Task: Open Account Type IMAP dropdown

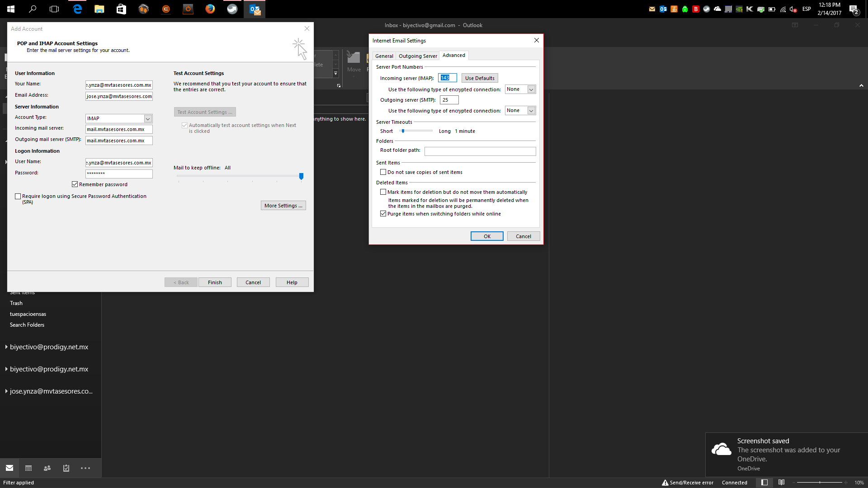Action: 148,118
